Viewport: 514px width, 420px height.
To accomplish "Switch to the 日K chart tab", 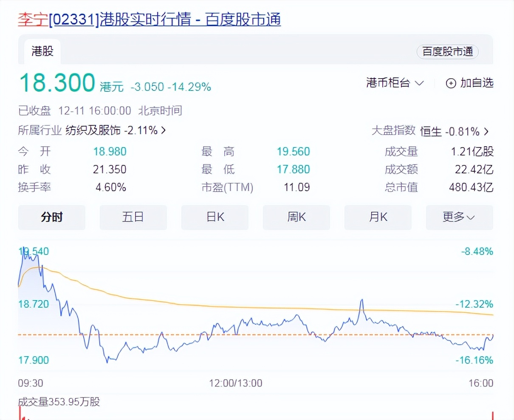I will 215,217.
